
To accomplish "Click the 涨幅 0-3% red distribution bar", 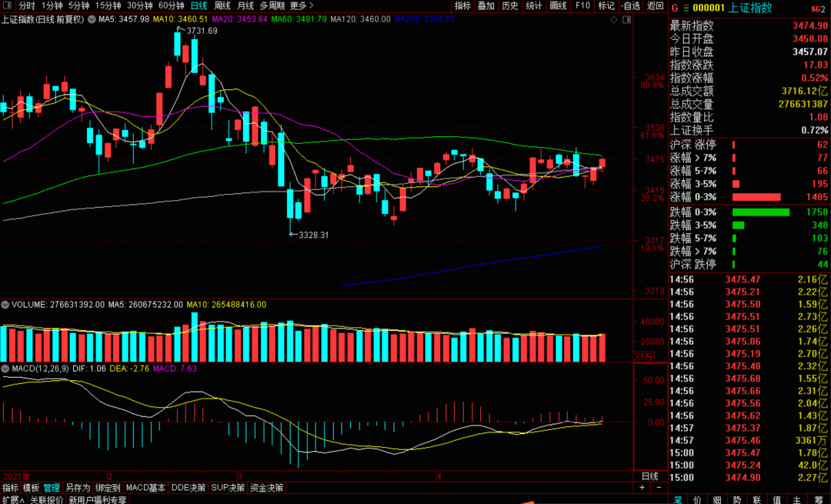I will pyautogui.click(x=756, y=197).
